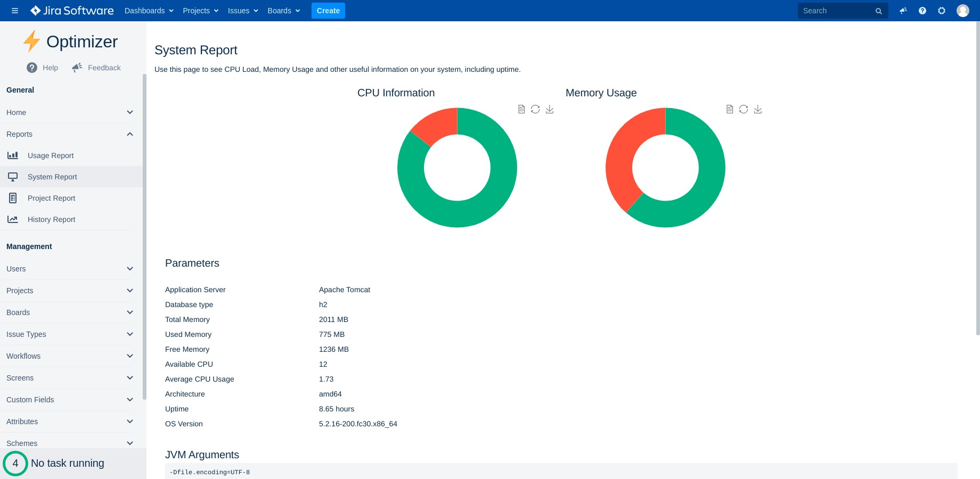Open the help question mark in top bar
Viewport: 980px width, 479px height.
click(922, 11)
